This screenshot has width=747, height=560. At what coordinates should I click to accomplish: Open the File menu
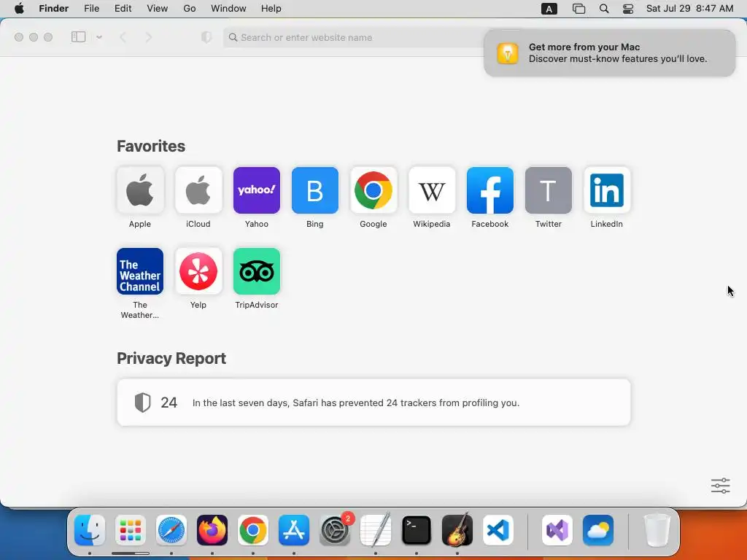tap(91, 9)
